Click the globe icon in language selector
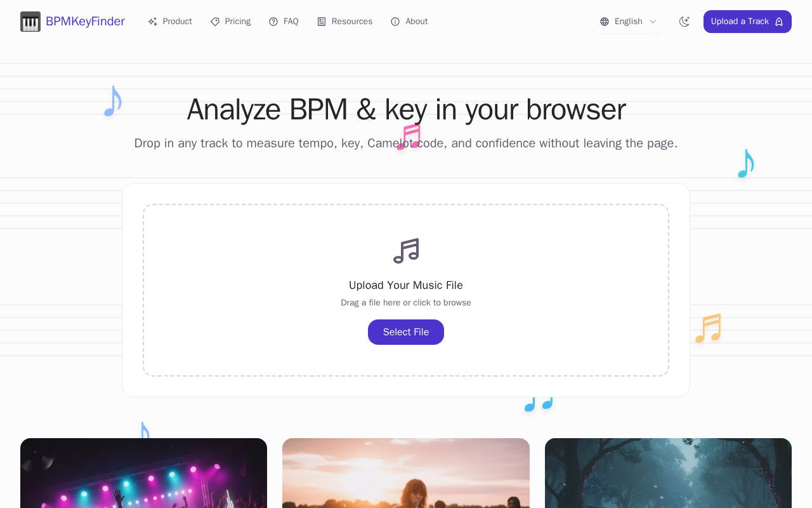 click(605, 22)
